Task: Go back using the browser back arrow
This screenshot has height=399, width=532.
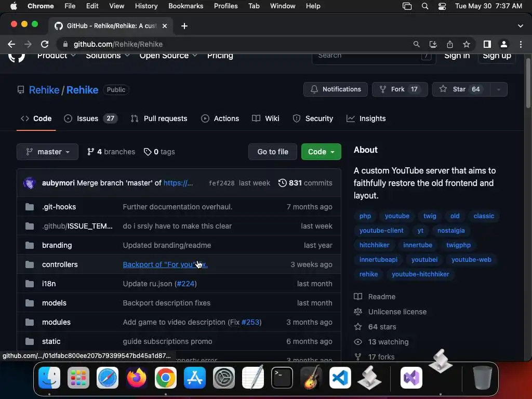Action: (x=11, y=44)
